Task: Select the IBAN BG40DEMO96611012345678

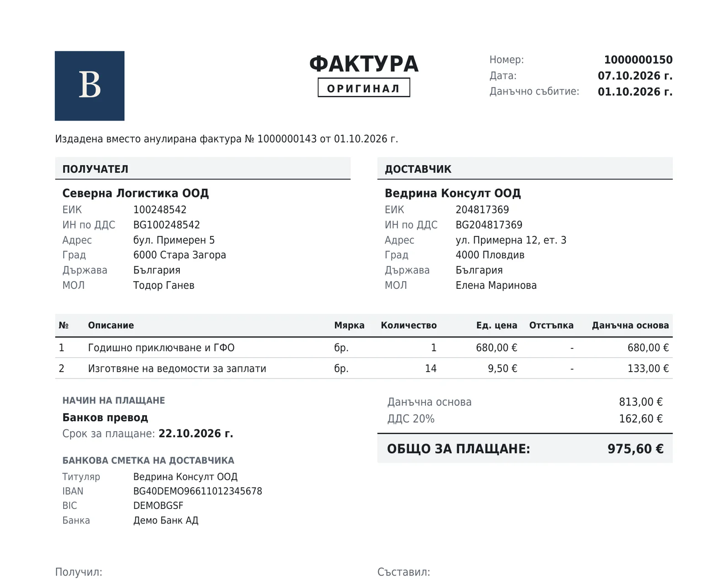Action: click(197, 491)
